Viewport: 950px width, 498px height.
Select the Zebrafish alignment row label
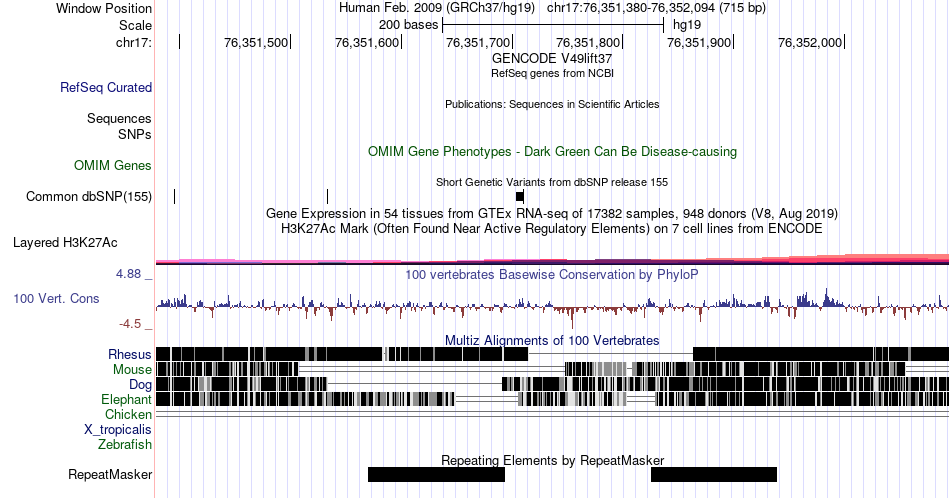(x=125, y=444)
